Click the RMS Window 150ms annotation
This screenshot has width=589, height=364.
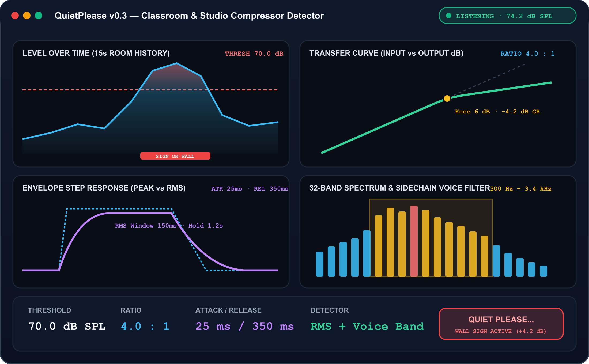146,226
